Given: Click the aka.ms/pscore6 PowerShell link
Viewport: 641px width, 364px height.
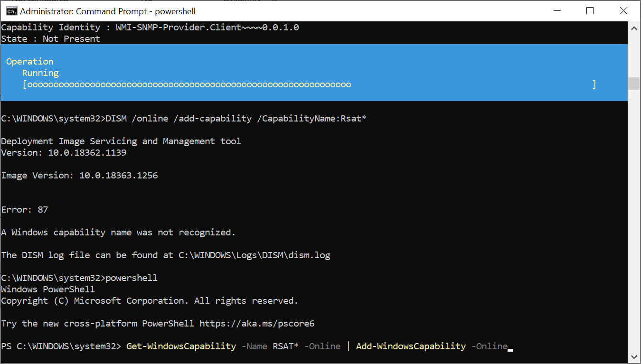Looking at the screenshot, I should click(257, 324).
